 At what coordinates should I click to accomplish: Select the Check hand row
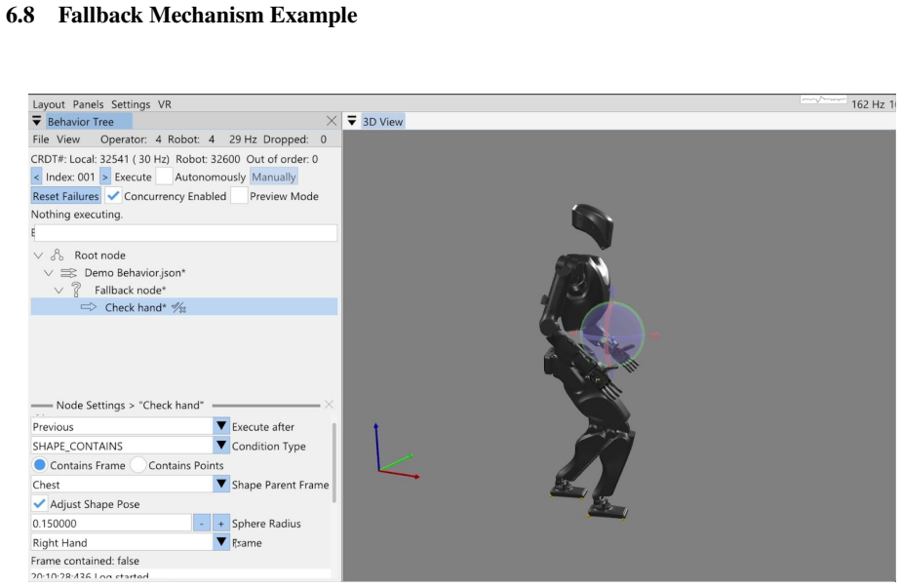(184, 307)
